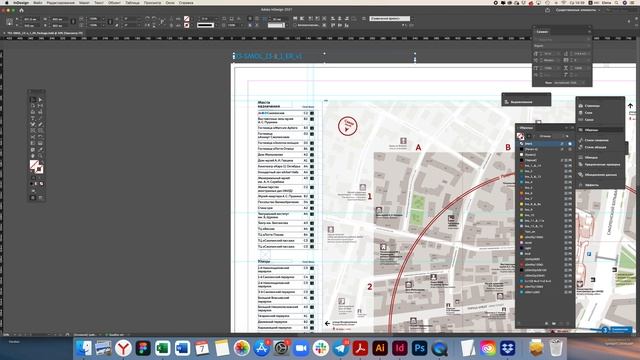Viewport: 640px width, 360px height.
Task: Open Figma from the Dock
Action: [x=143, y=348]
